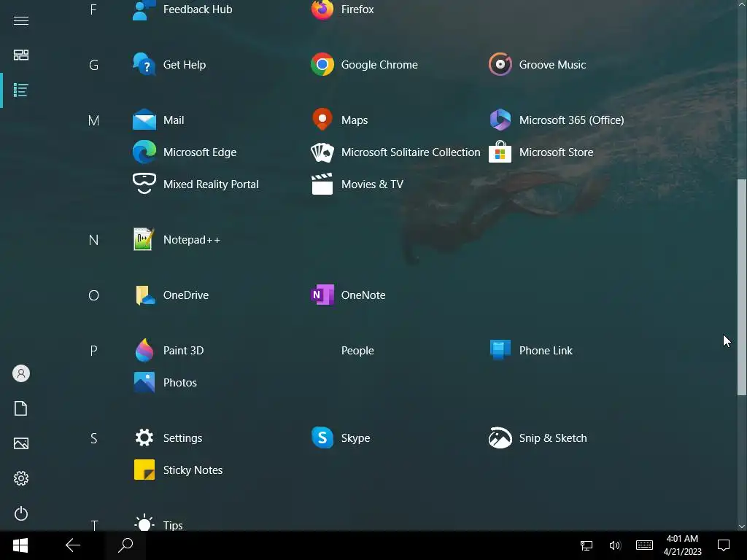Screen dimensions: 747x560
Task: Open network status tray icon
Action: tap(586, 545)
